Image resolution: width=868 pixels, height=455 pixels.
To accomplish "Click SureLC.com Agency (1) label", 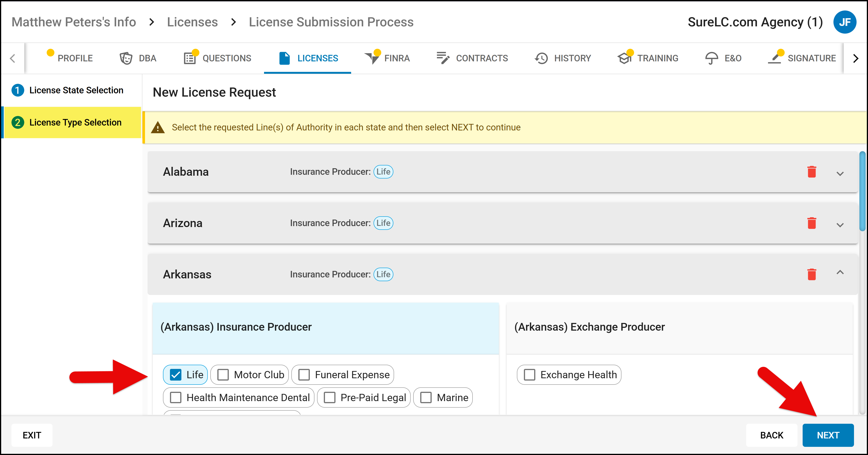I will coord(755,22).
